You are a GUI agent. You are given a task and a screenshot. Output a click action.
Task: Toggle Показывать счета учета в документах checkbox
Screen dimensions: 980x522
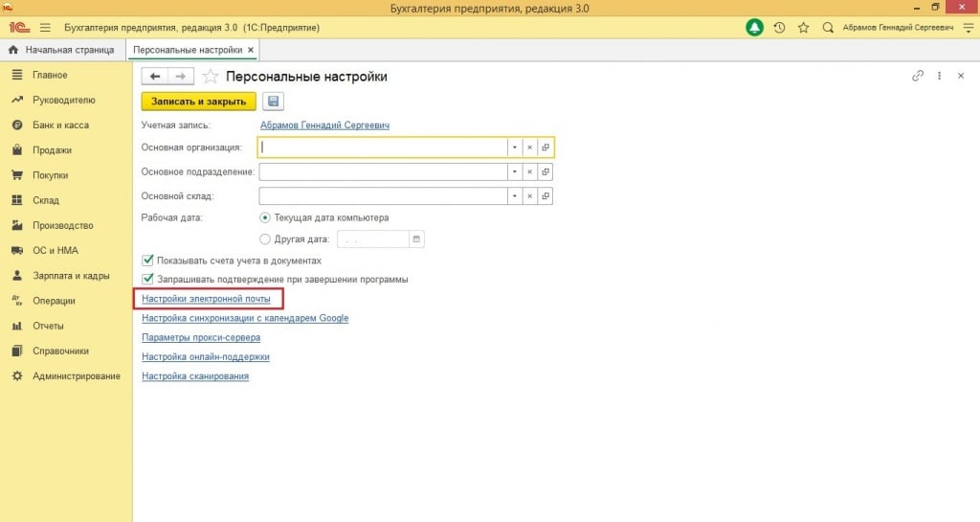[x=148, y=261]
